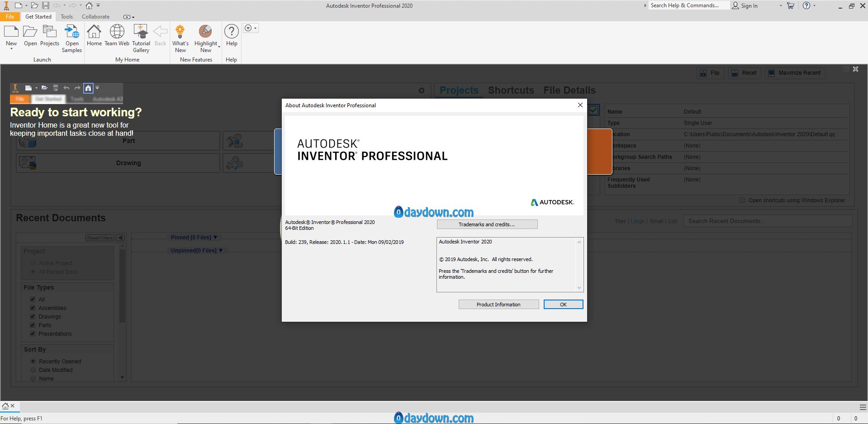Open the Autodesk store cart icon
This screenshot has height=424, width=868.
click(791, 5)
